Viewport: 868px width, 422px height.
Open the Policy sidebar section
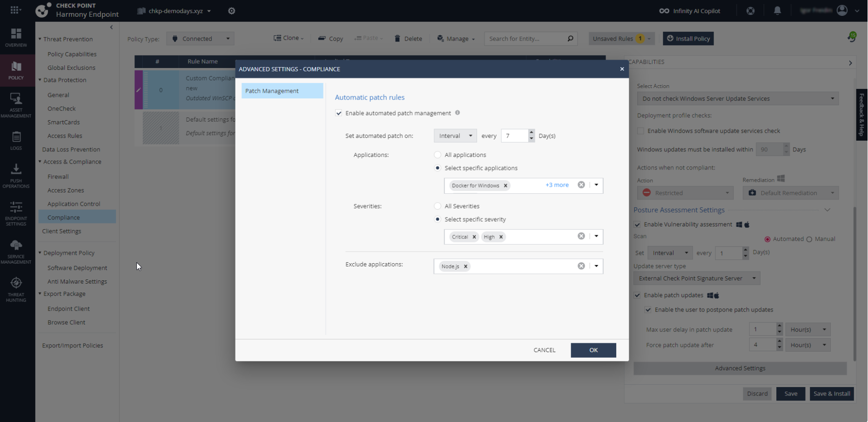coord(16,70)
